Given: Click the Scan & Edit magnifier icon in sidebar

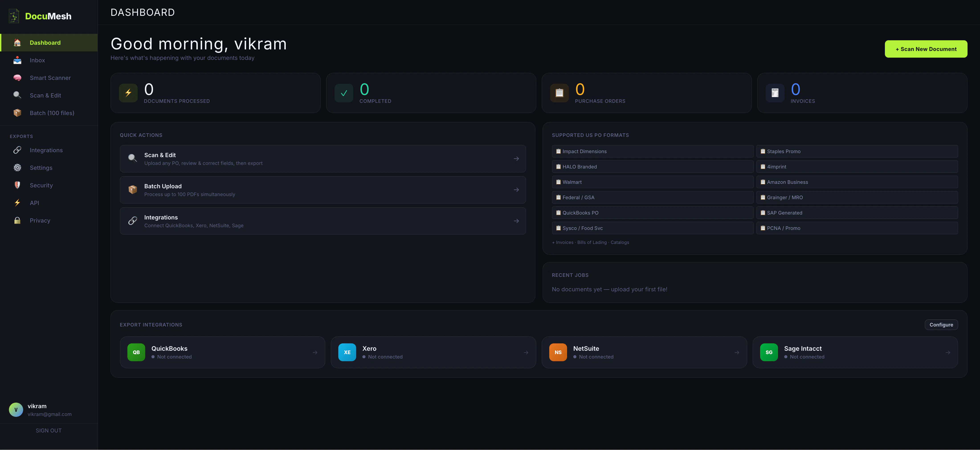Looking at the screenshot, I should (x=17, y=95).
